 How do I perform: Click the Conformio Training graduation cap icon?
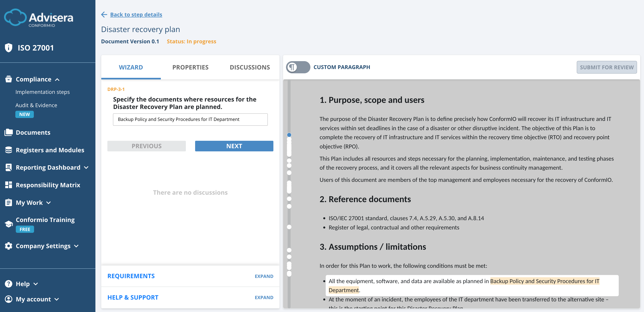point(9,223)
